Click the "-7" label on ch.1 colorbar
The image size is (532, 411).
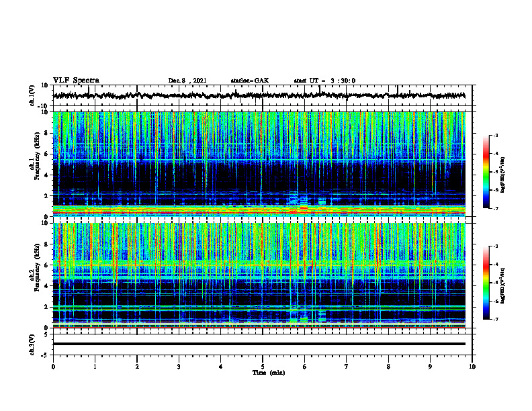coord(495,208)
